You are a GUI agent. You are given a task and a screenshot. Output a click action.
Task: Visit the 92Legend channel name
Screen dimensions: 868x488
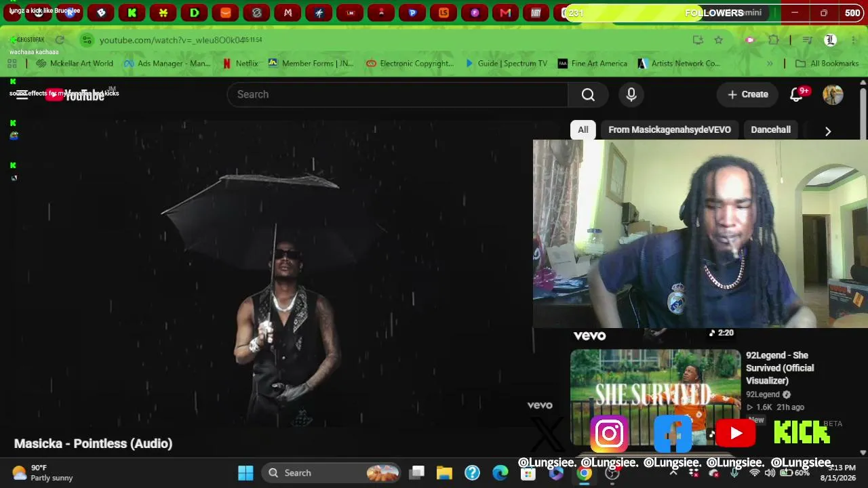(763, 394)
